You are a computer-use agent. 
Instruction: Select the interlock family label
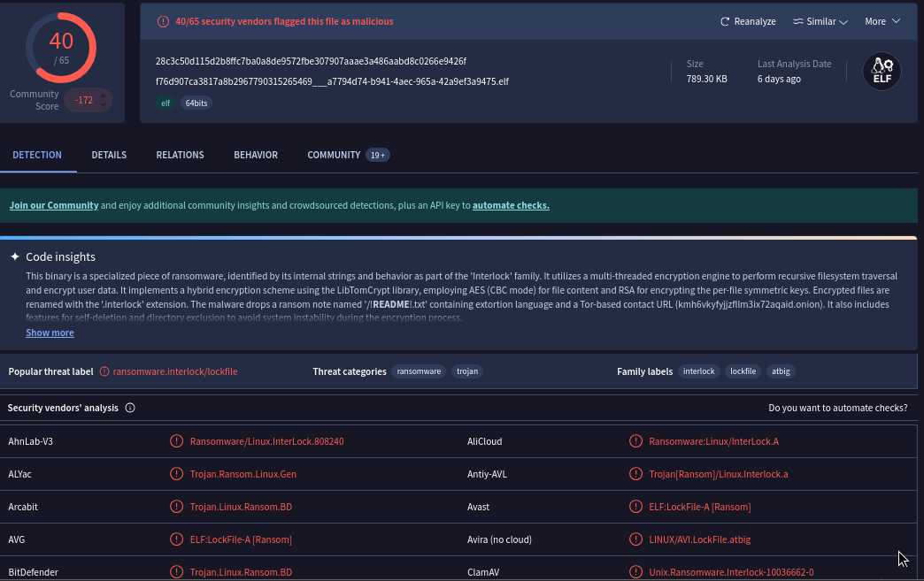point(699,371)
